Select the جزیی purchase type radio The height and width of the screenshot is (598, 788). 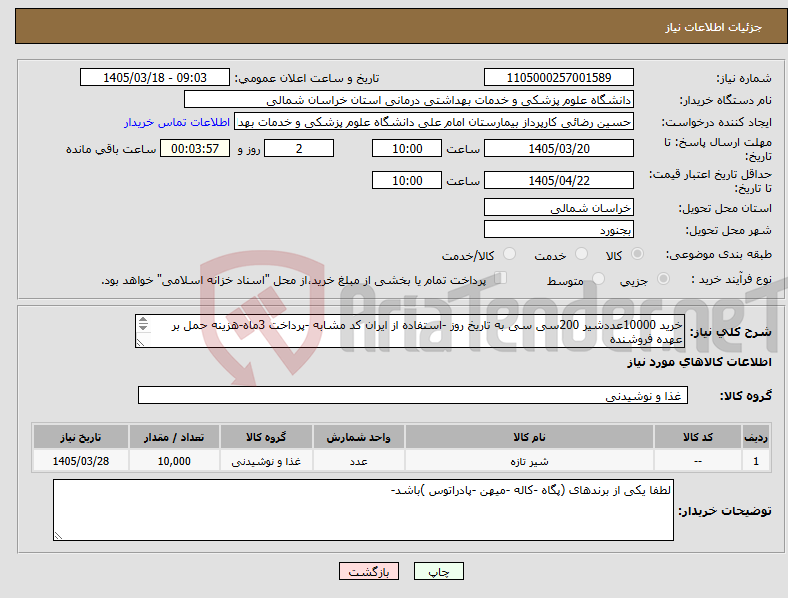[663, 278]
